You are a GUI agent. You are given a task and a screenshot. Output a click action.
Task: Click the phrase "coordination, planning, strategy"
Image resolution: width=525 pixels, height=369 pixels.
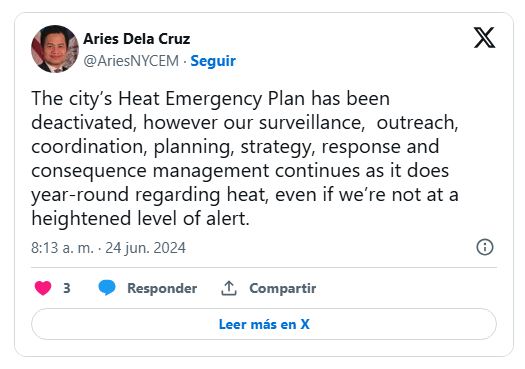click(173, 147)
